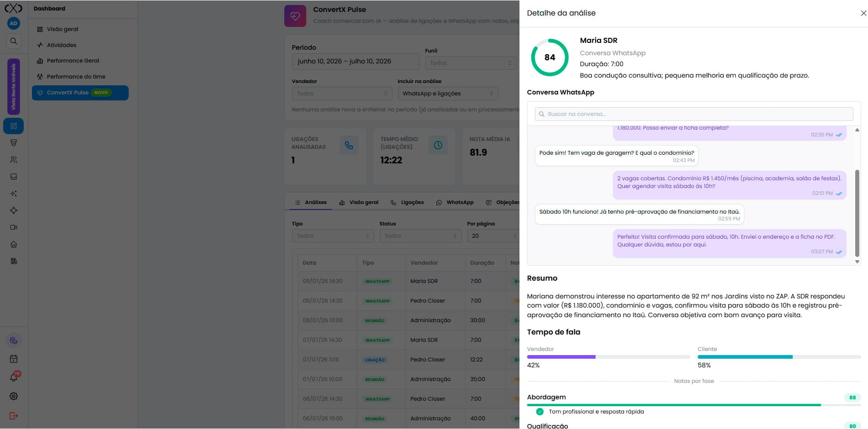Select the 07/07/26 11:15 Pedro Closer row
This screenshot has height=429, width=868.
[408, 360]
